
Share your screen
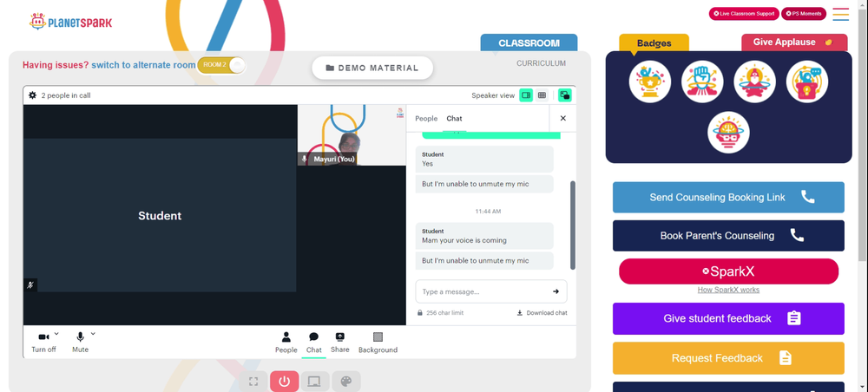[x=340, y=343]
